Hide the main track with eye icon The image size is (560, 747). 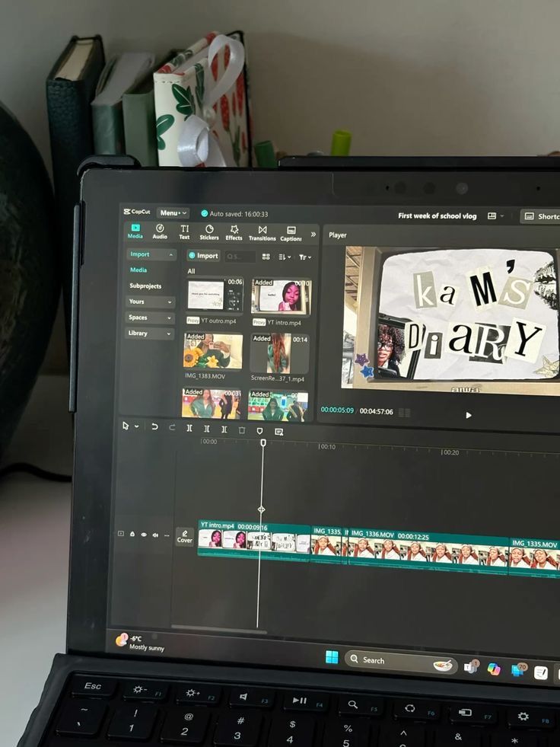(x=144, y=535)
